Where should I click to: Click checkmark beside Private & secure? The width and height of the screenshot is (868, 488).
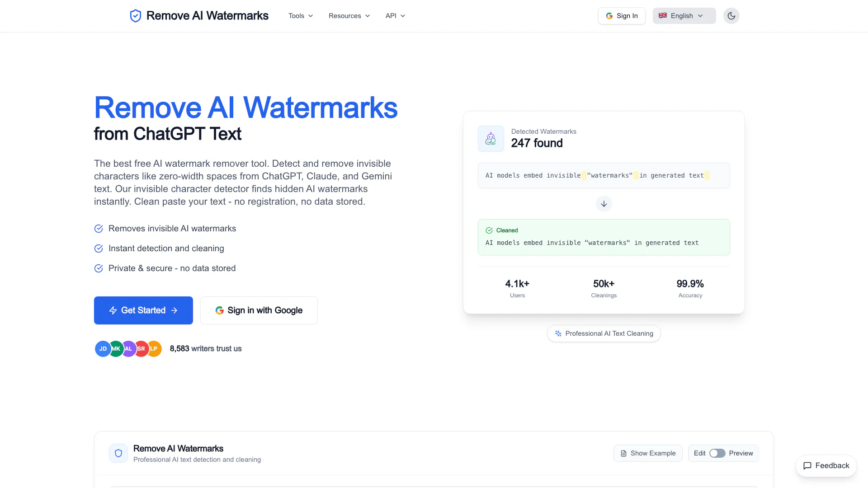[x=99, y=268]
